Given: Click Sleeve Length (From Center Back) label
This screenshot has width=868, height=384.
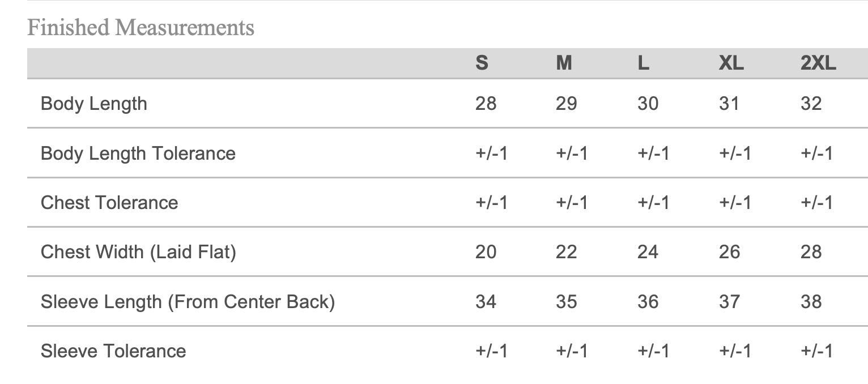Looking at the screenshot, I should (x=188, y=301).
